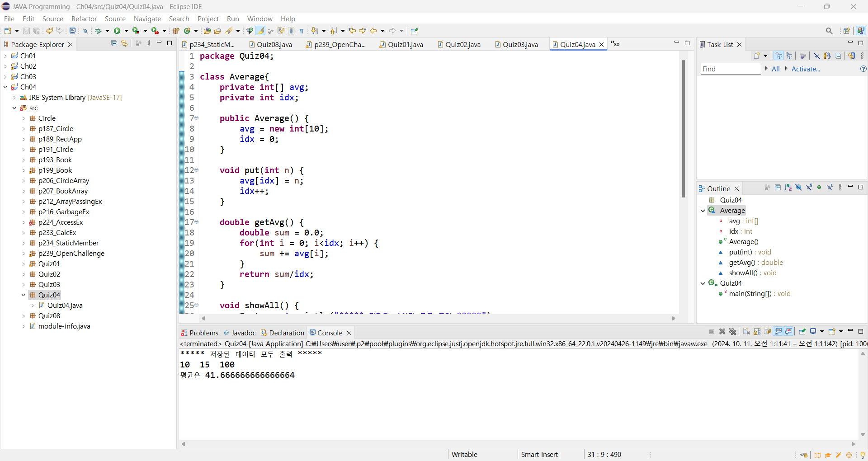The width and height of the screenshot is (868, 461).
Task: Click Synchronize Changed icon in Task List
Action: [851, 56]
